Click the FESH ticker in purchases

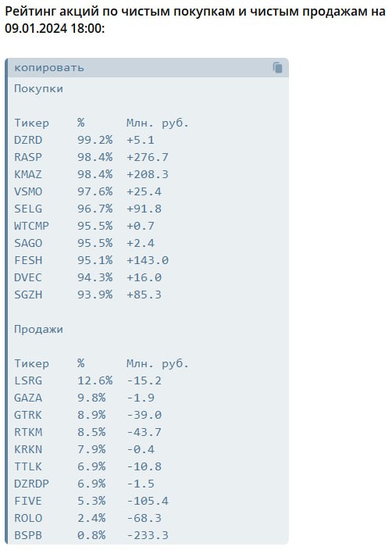tap(28, 260)
